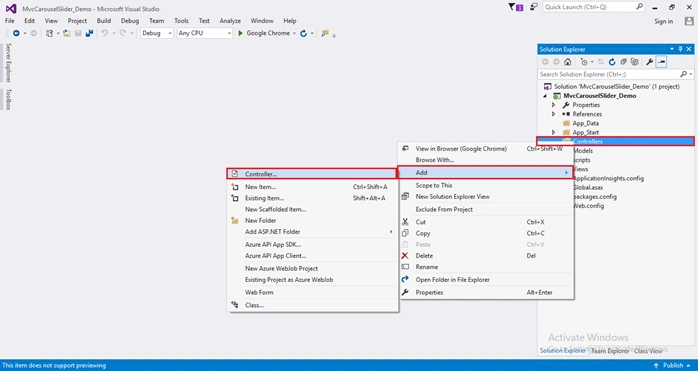Choose Existing Item... in Add submenu

click(x=311, y=198)
